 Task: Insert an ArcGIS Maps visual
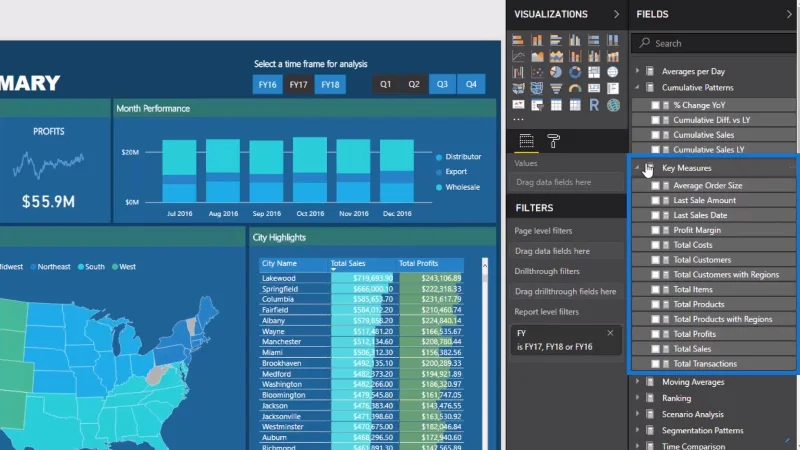(x=613, y=105)
